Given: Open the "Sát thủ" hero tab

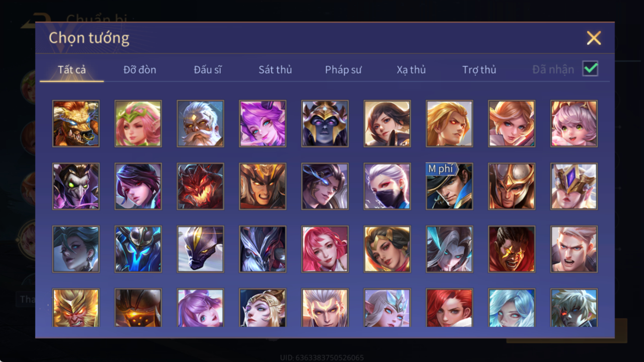Looking at the screenshot, I should (x=275, y=70).
